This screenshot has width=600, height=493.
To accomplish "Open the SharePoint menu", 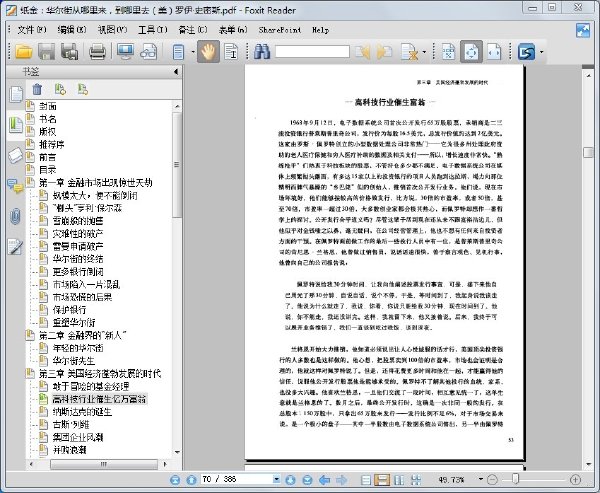I will (280, 30).
